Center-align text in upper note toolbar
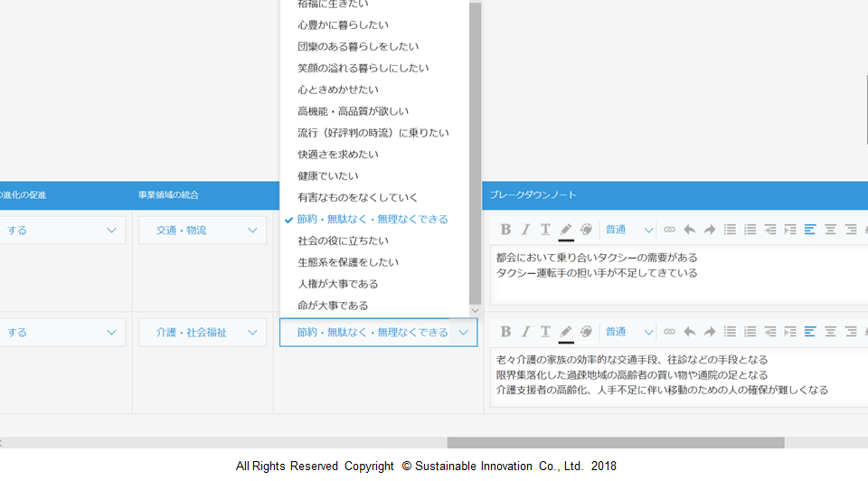This screenshot has height=481, width=868. [x=830, y=230]
